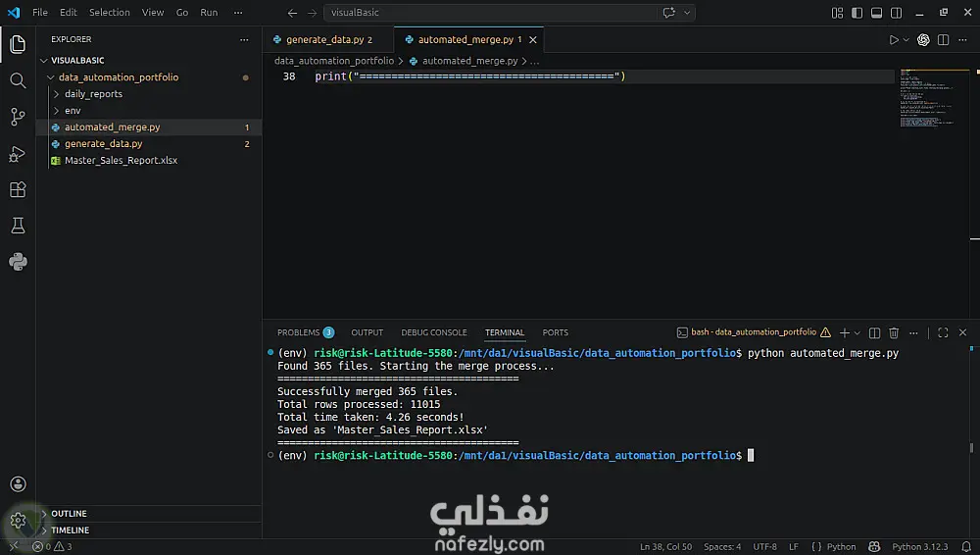Close the automated_merge.py tab

pos(532,39)
